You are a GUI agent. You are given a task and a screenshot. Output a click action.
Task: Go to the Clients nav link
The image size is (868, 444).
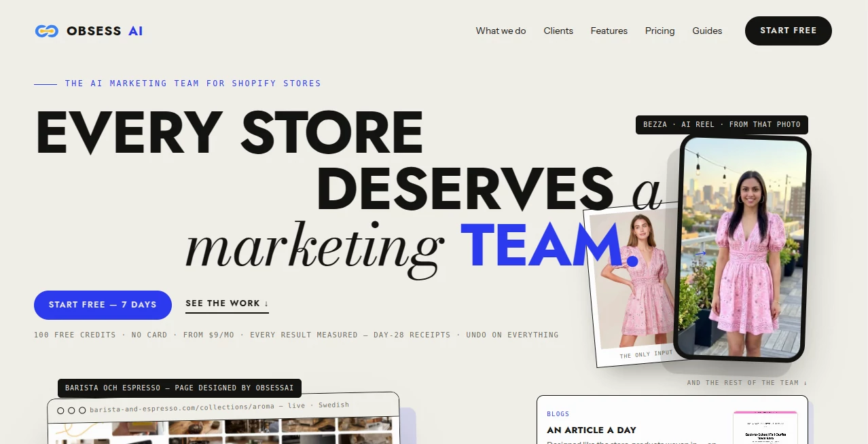(558, 31)
